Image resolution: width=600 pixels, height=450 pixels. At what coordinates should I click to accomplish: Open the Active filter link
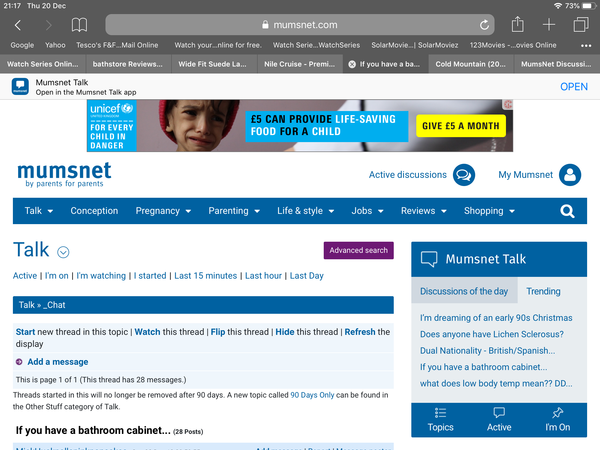pos(25,276)
